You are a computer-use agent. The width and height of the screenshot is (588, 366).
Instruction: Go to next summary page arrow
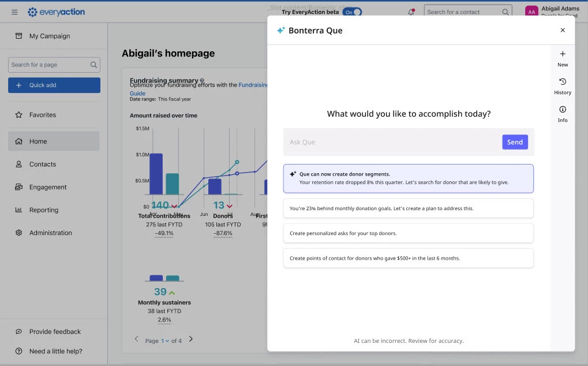click(191, 339)
